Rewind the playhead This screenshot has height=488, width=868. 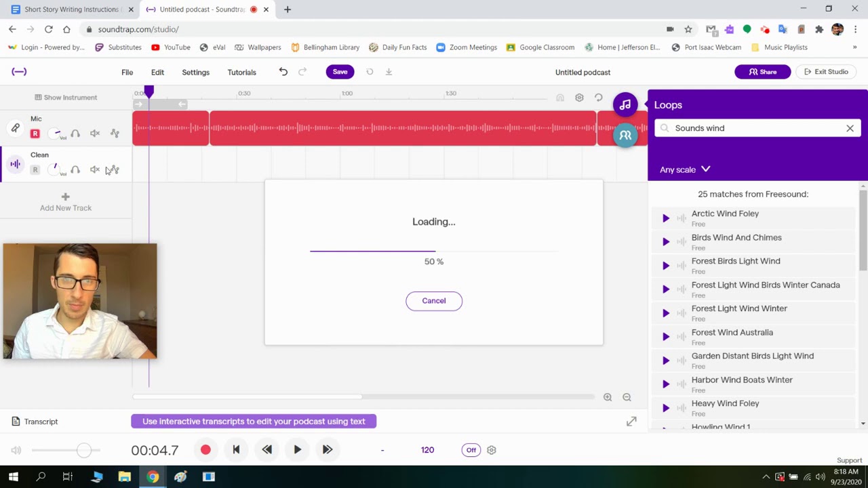(x=267, y=450)
